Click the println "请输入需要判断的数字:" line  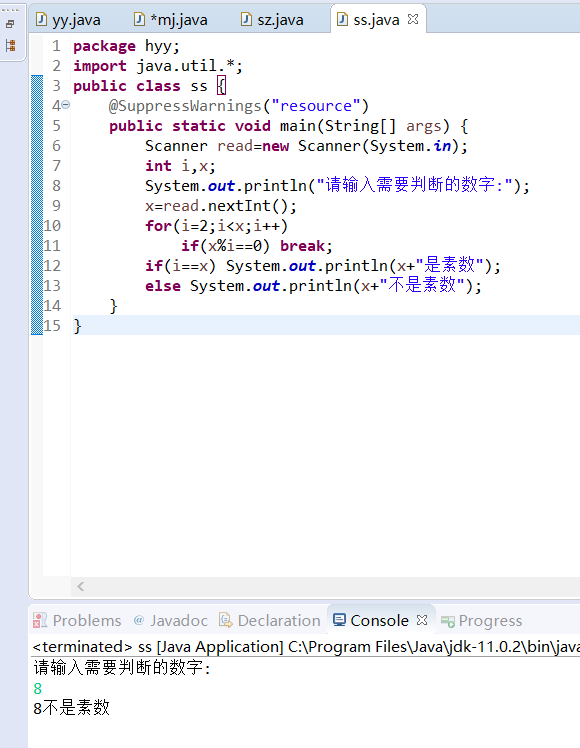[x=337, y=186]
